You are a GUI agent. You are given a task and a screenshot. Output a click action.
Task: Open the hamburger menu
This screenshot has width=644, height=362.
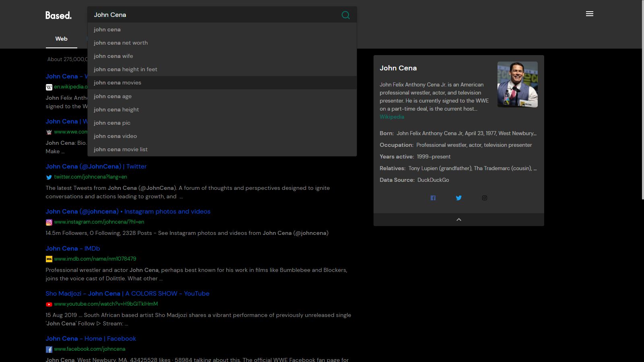590,14
